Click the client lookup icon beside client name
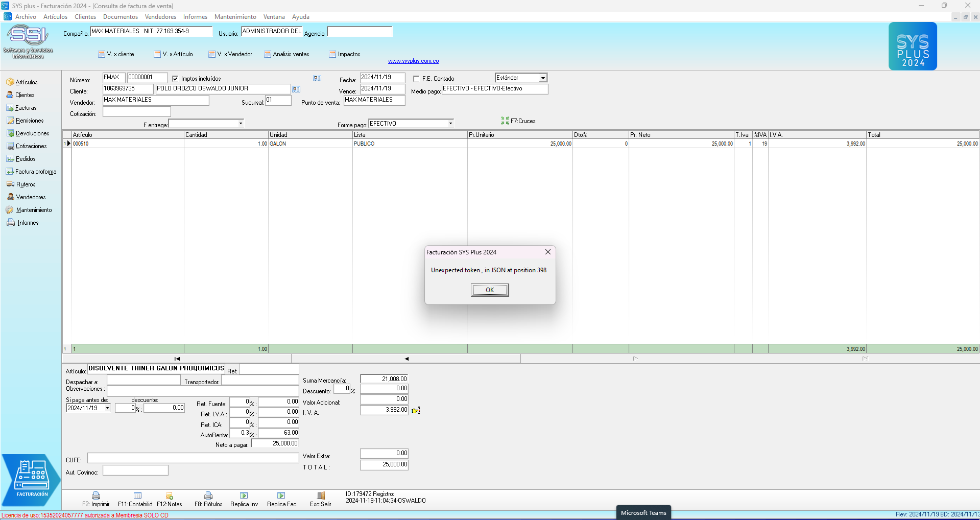 296,89
